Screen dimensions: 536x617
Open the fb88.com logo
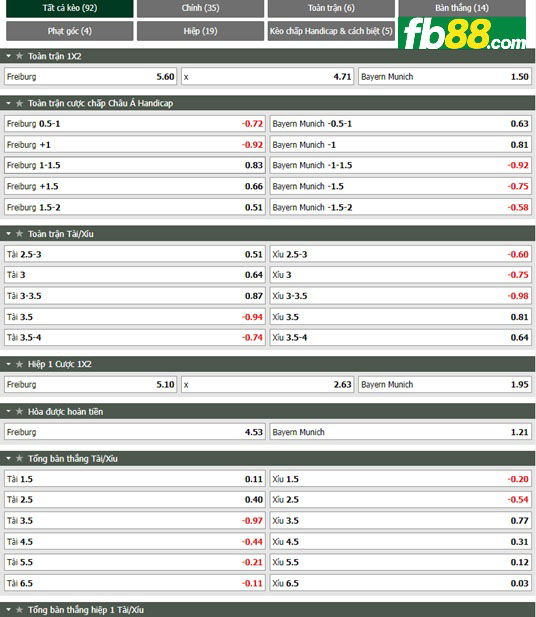462,33
